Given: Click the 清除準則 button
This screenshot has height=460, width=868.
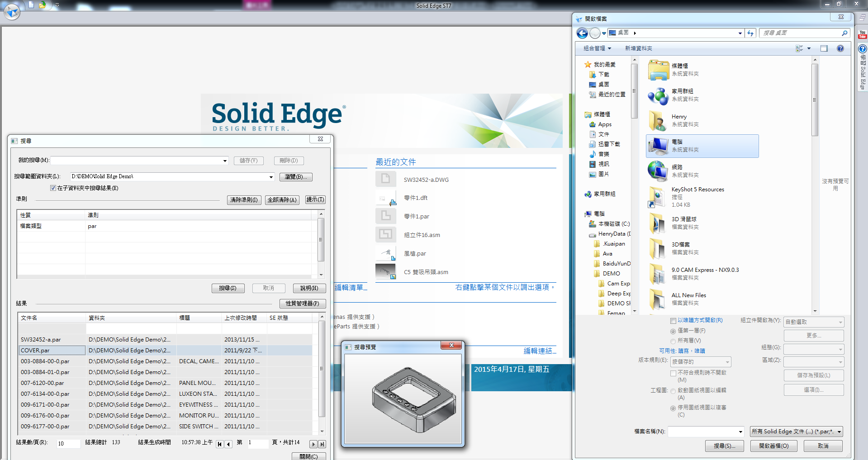Looking at the screenshot, I should point(244,200).
